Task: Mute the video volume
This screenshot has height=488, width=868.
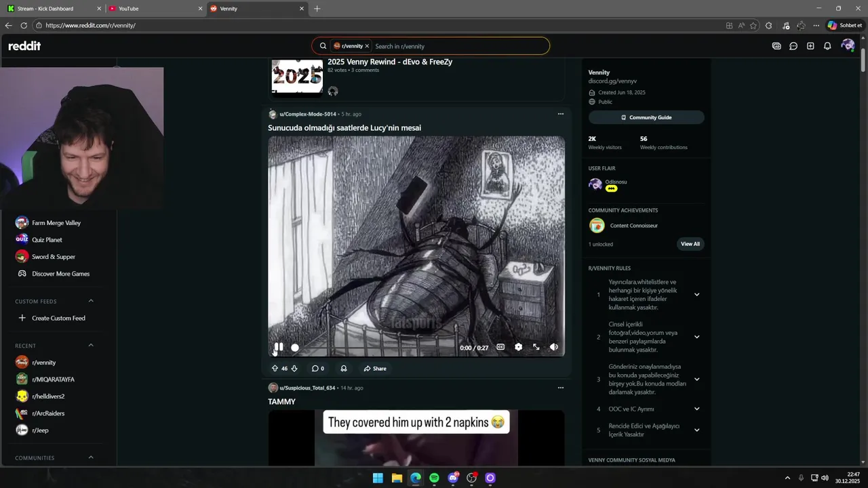Action: pos(554,347)
